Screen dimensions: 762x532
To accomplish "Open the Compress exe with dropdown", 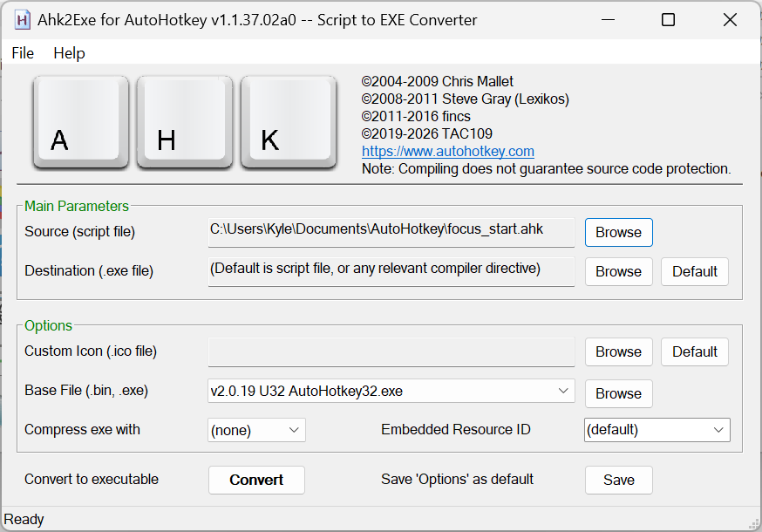I will tap(294, 430).
